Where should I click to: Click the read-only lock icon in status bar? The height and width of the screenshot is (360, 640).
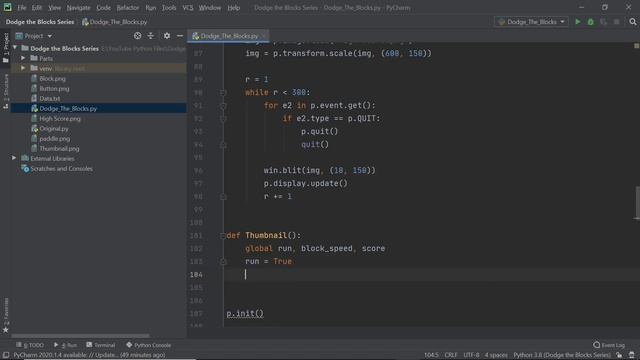tap(620, 355)
